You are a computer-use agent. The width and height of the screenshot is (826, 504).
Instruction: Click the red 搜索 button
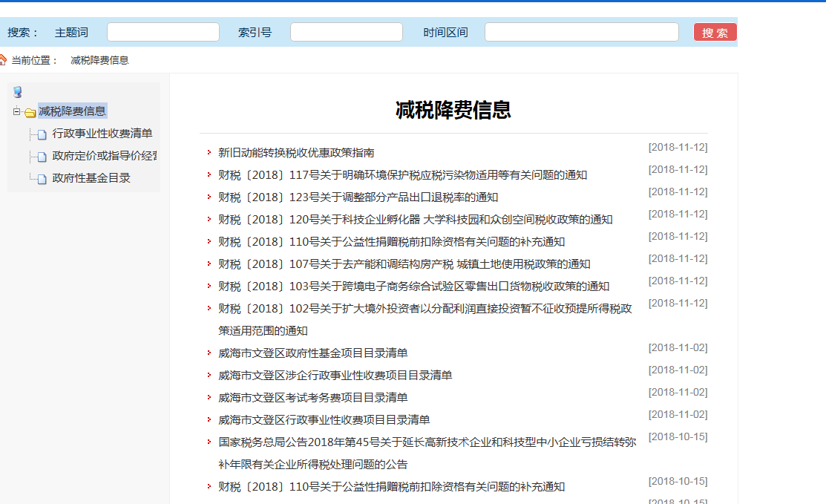tap(715, 33)
